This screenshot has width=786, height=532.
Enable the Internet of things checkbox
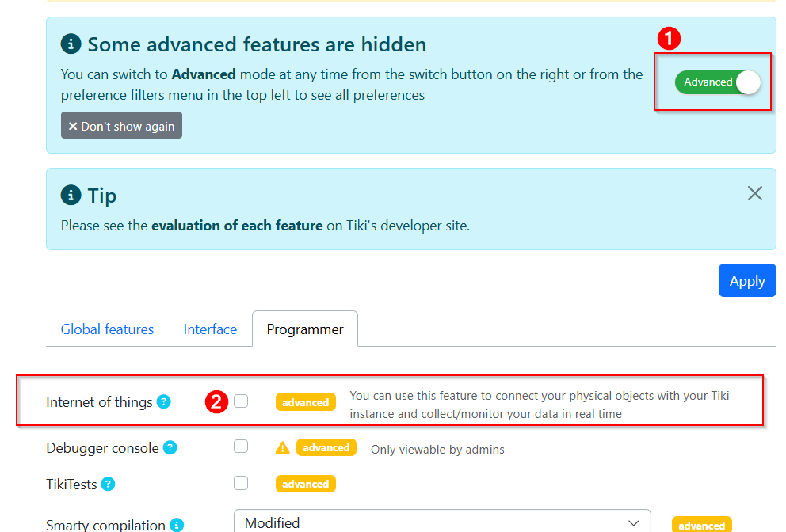(241, 401)
